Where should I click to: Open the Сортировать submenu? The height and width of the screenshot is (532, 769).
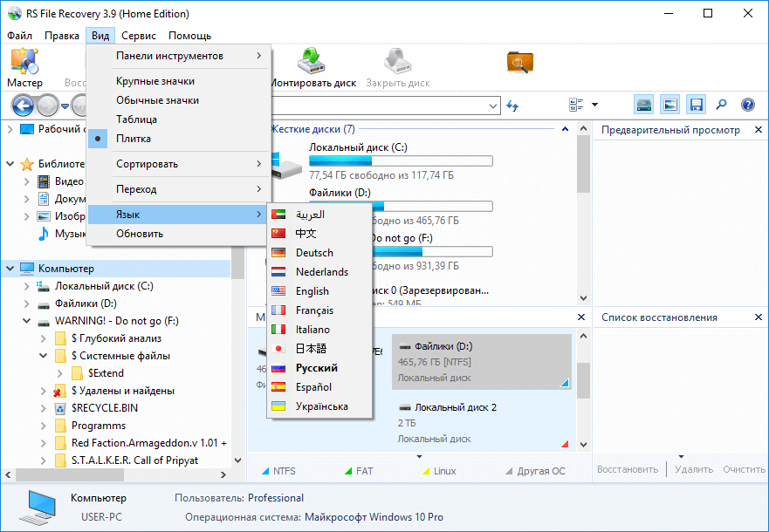coord(179,164)
